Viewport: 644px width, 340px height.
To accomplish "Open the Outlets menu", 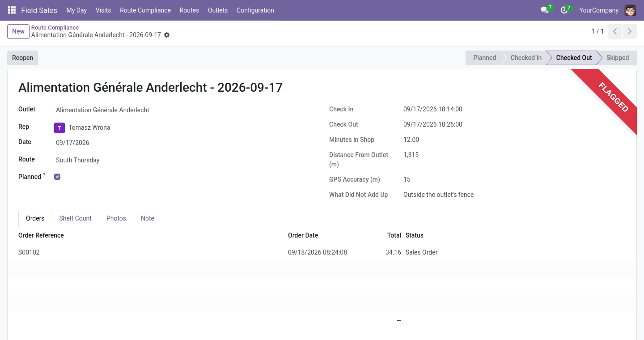I will [x=218, y=10].
